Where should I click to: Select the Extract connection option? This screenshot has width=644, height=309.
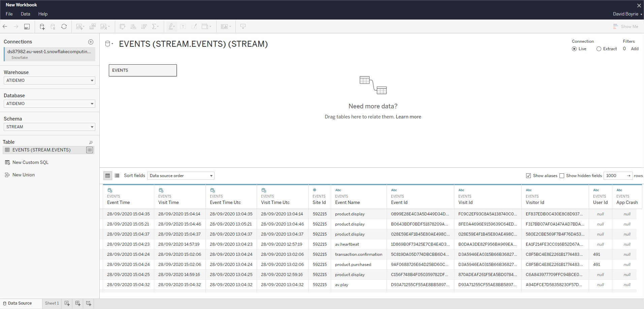[x=599, y=49]
